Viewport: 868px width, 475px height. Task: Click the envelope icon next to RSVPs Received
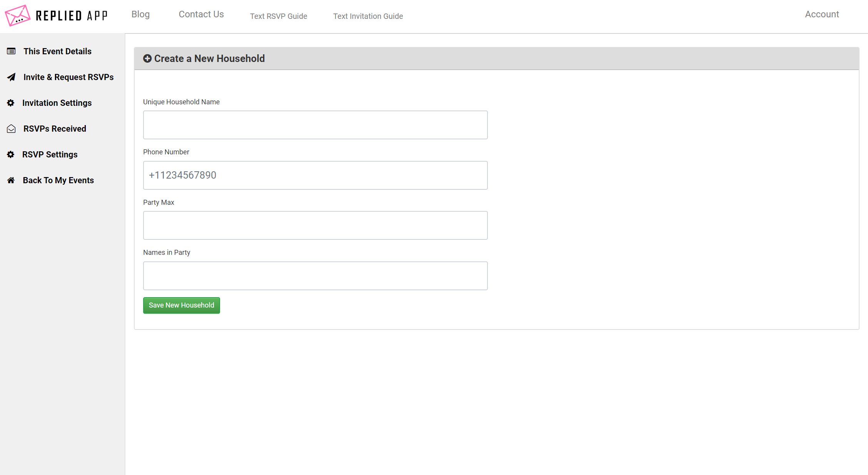[11, 129]
